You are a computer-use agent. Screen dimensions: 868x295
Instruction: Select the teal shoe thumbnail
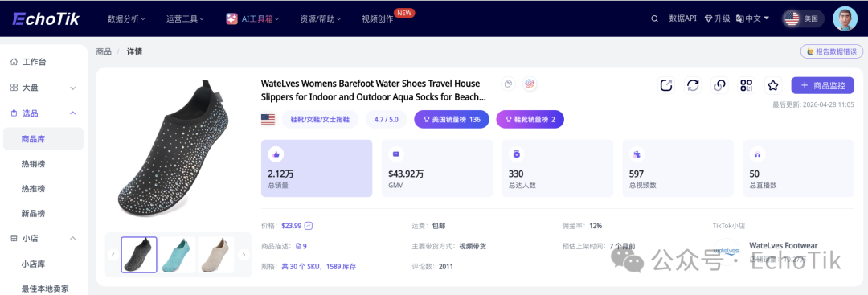click(x=178, y=255)
